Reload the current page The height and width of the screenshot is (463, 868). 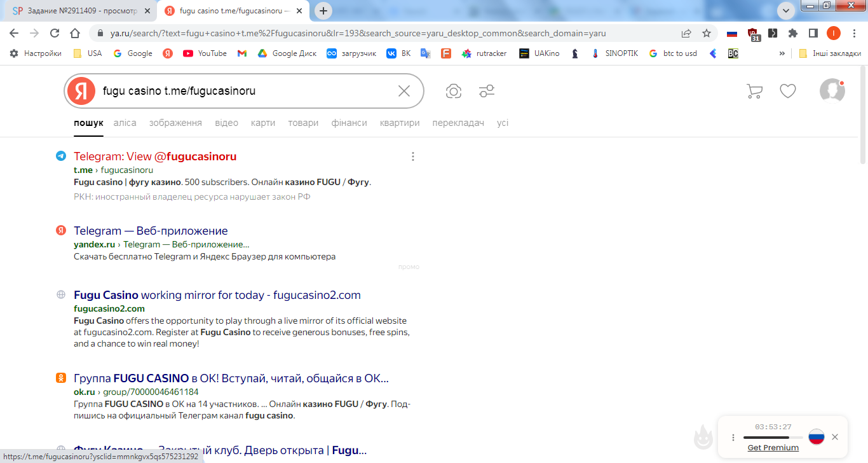(55, 33)
